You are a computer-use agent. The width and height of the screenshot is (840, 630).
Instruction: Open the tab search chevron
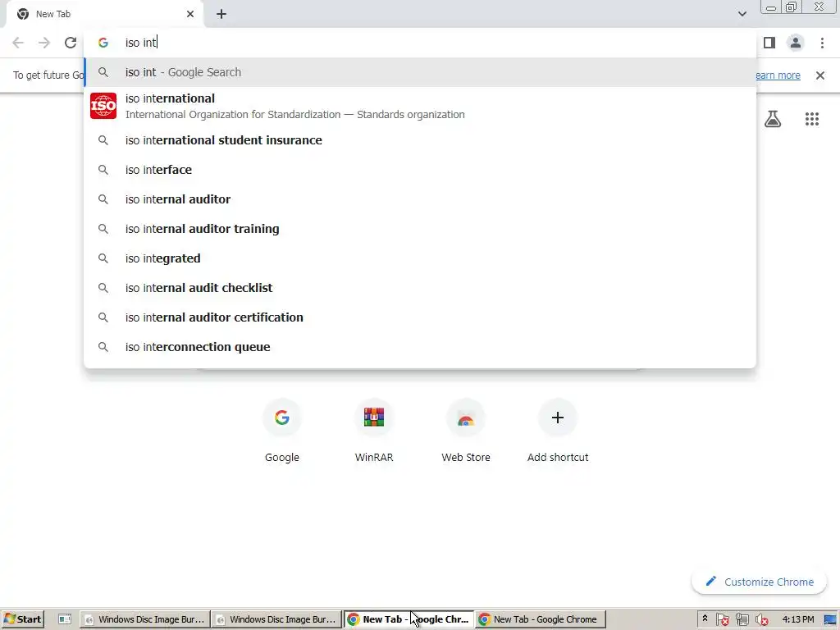742,14
